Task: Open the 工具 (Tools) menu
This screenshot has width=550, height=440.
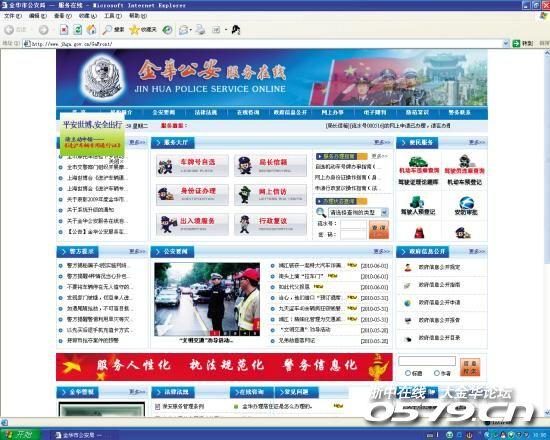Action: click(113, 16)
